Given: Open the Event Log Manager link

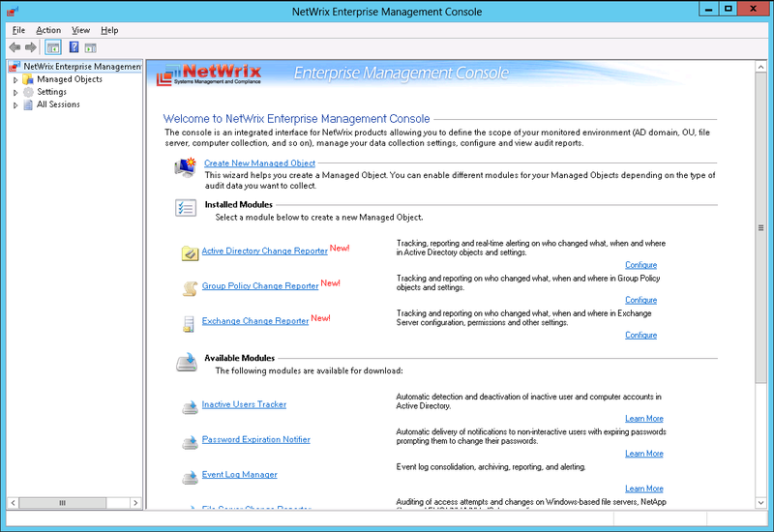Looking at the screenshot, I should click(239, 474).
